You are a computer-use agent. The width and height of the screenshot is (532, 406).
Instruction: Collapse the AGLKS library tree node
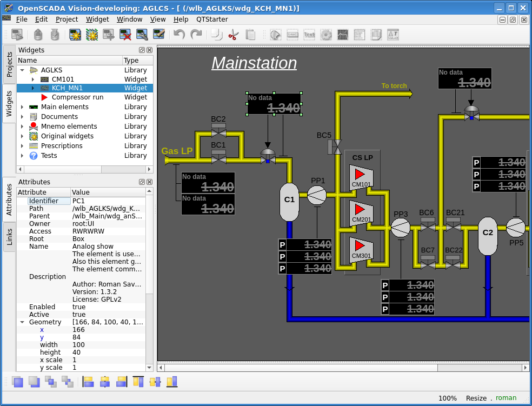coord(22,70)
